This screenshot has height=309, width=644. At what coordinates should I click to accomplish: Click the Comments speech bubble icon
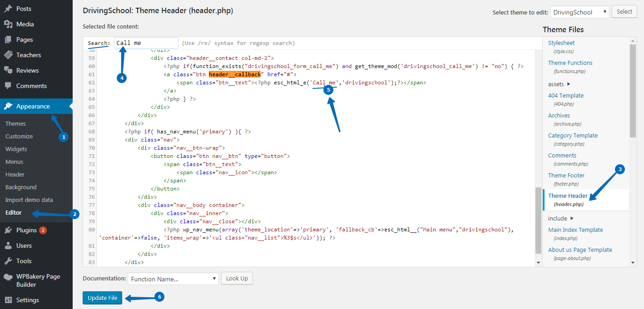click(x=8, y=86)
